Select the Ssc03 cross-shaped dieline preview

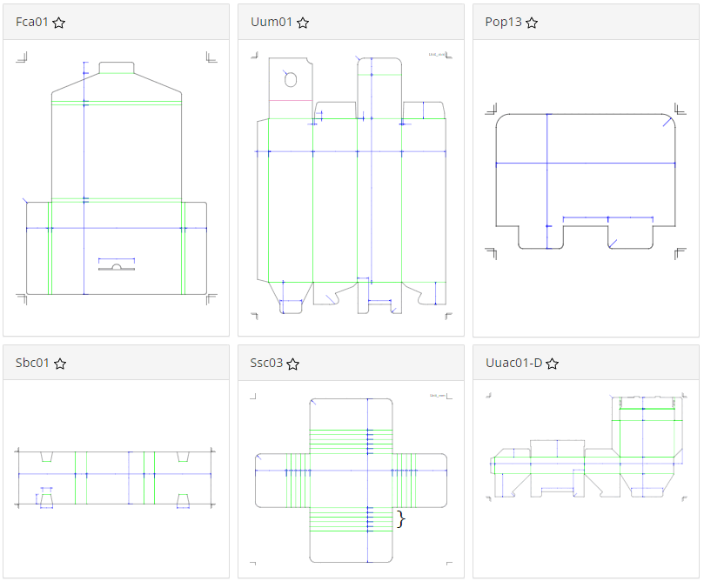(351, 479)
